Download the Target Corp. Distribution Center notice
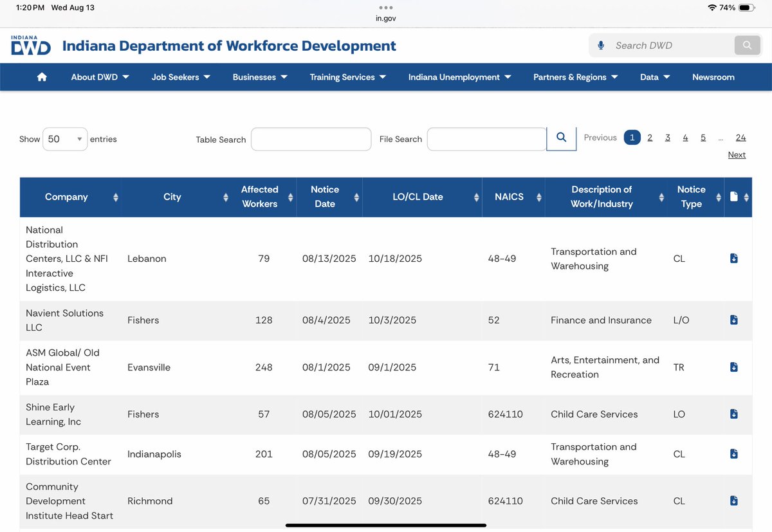Image resolution: width=772 pixels, height=532 pixels. tap(734, 454)
